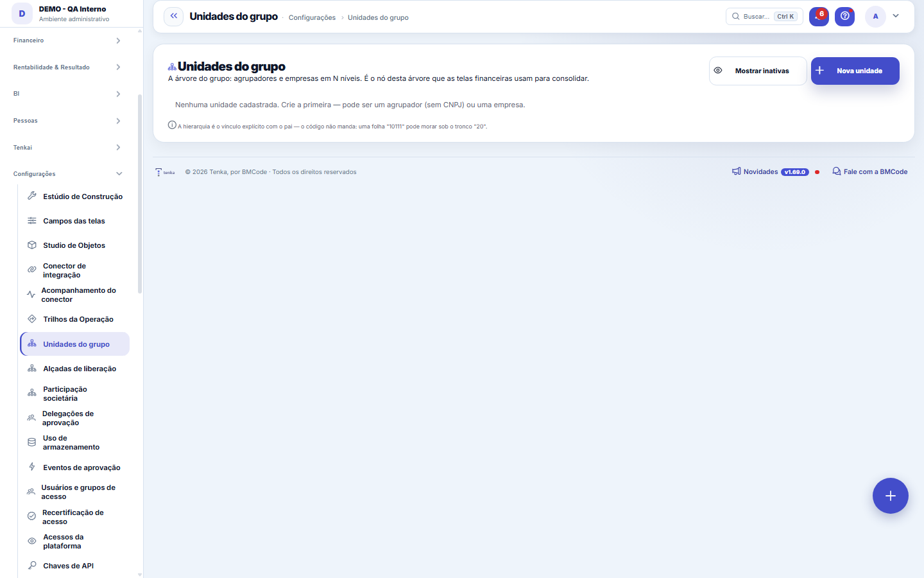Create a Nova unidade
The image size is (924, 578).
click(855, 71)
